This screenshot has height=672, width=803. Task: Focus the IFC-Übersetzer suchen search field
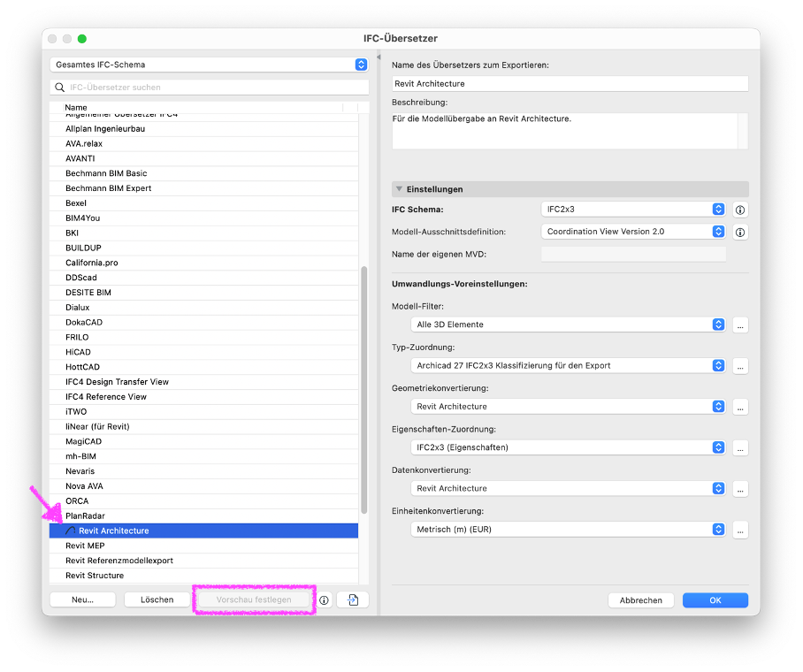point(209,87)
